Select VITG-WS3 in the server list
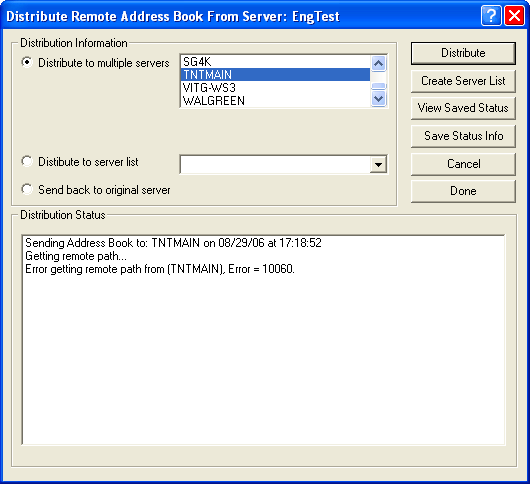Viewport: 530px width, 484px height. coord(275,88)
